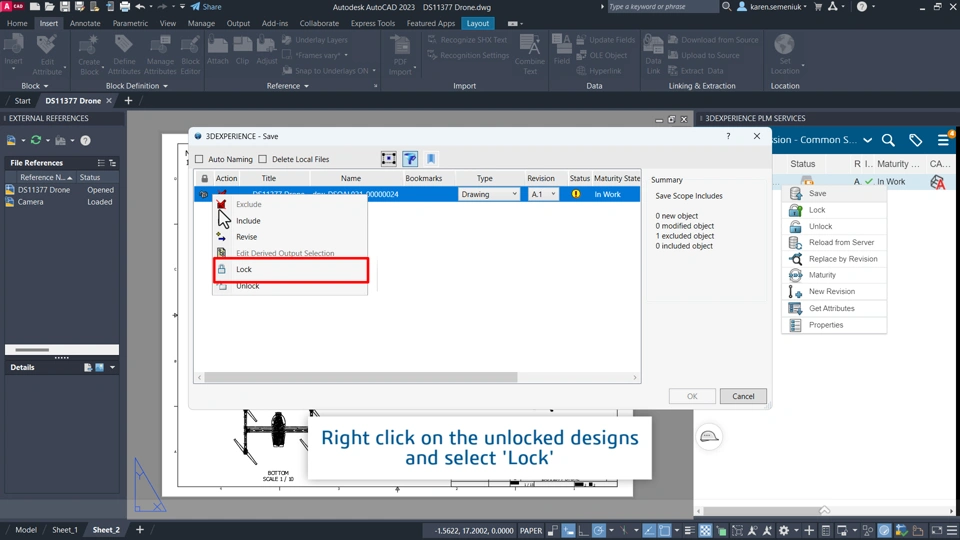Open the Express Tools ribbon tab
The height and width of the screenshot is (540, 960).
(373, 23)
